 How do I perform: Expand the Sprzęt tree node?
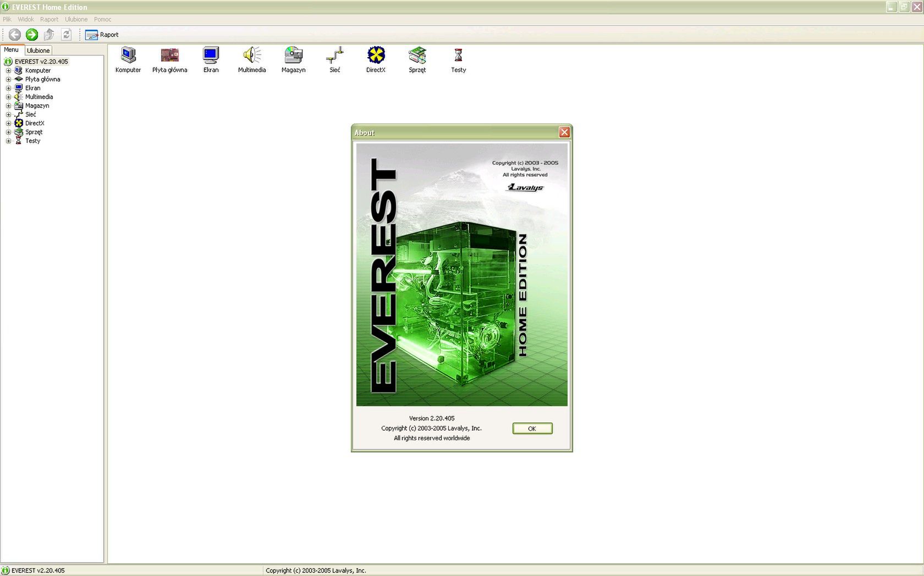point(8,132)
